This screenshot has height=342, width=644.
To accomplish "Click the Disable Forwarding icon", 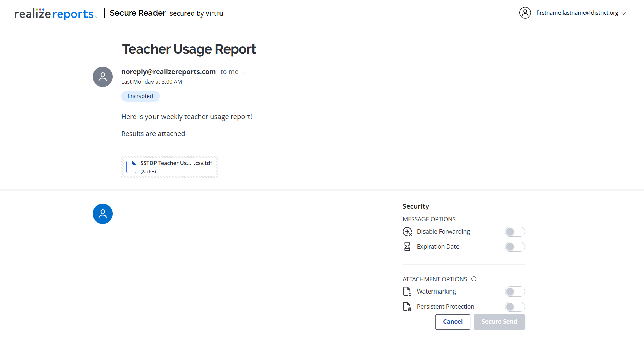I will (407, 232).
